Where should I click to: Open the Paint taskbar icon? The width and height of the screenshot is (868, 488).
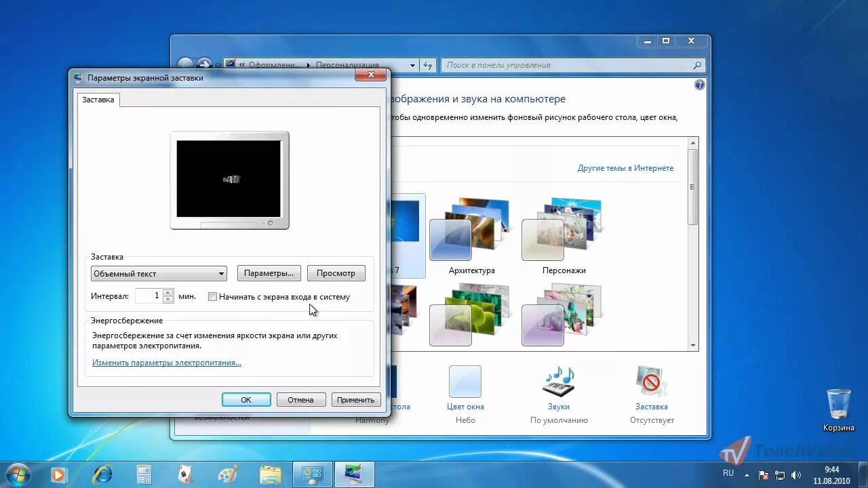click(x=228, y=474)
